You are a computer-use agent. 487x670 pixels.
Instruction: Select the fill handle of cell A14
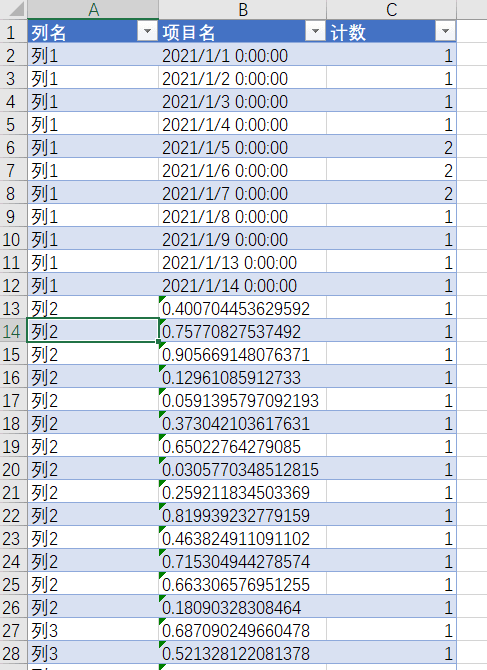pyautogui.click(x=158, y=342)
